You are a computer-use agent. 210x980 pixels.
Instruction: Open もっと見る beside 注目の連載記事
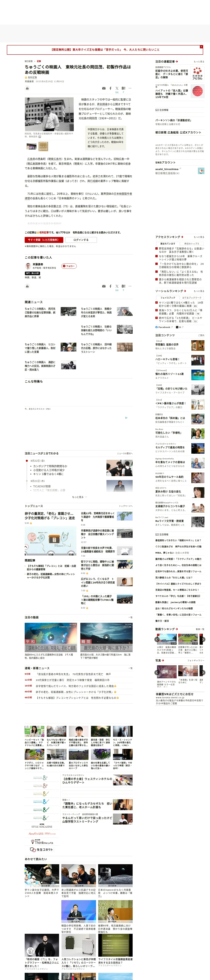point(199,62)
